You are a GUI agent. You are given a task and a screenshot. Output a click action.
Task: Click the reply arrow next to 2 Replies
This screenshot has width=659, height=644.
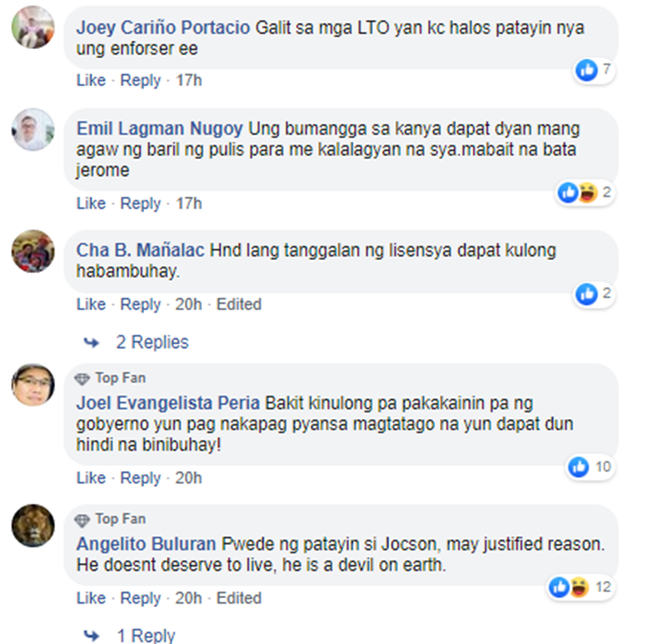click(x=91, y=343)
